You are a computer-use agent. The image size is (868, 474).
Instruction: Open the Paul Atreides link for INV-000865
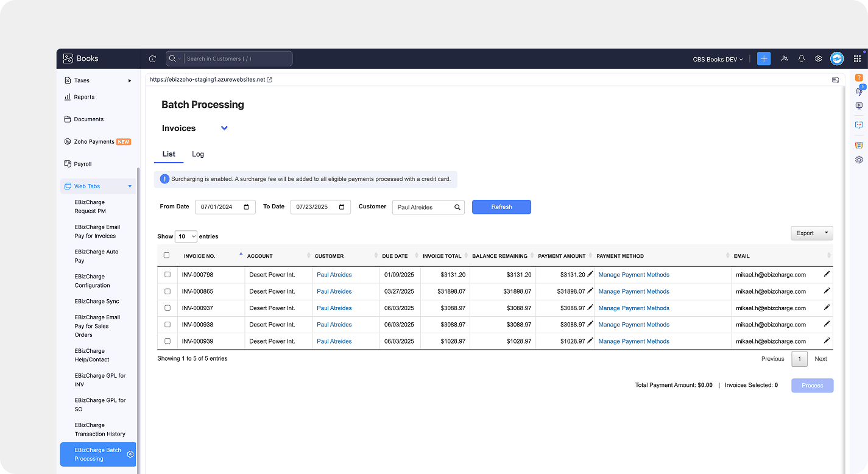tap(334, 291)
